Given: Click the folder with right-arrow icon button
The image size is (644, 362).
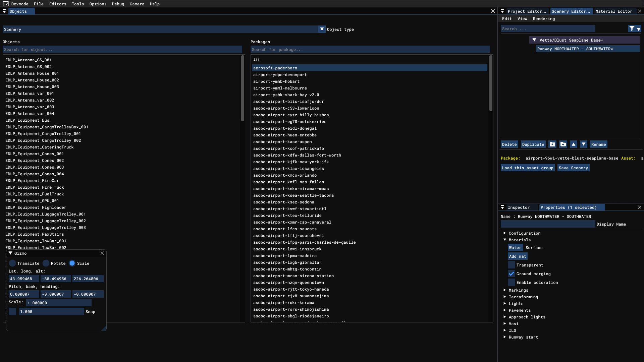Looking at the screenshot, I should pyautogui.click(x=563, y=144).
